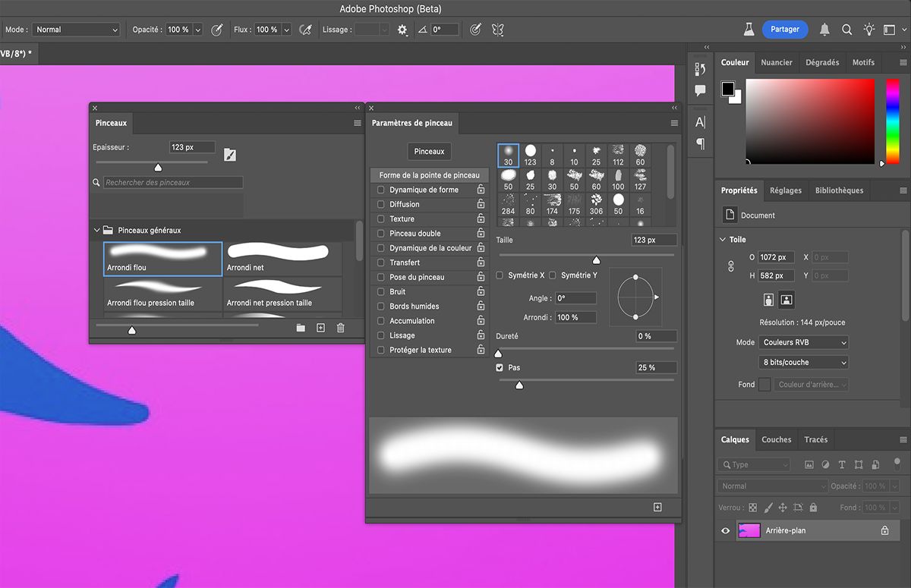Open the 8 bits/couche dropdown
Image resolution: width=911 pixels, height=588 pixels.
coord(804,363)
